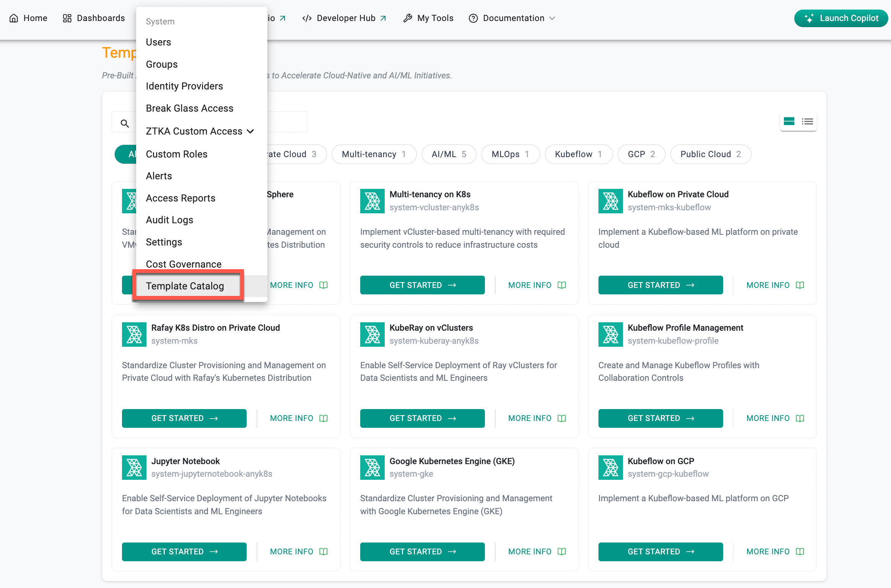
Task: Click Get Started for Kubeflow on Private Cloud
Action: point(660,285)
